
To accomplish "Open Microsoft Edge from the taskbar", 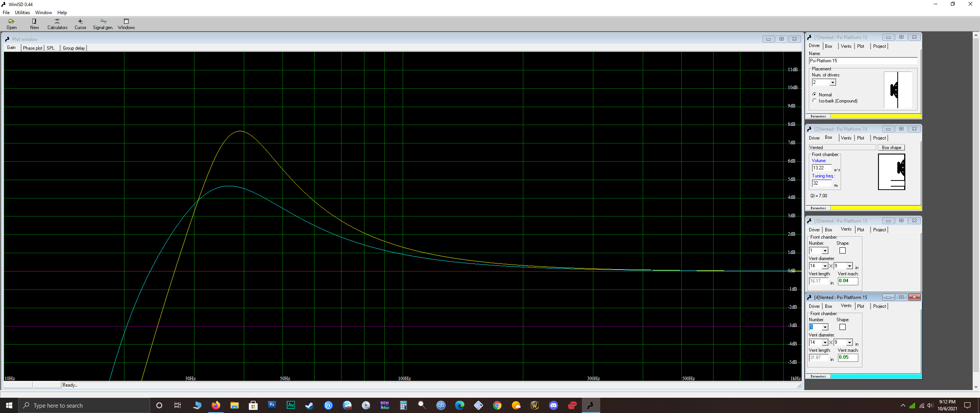I will [x=460, y=405].
